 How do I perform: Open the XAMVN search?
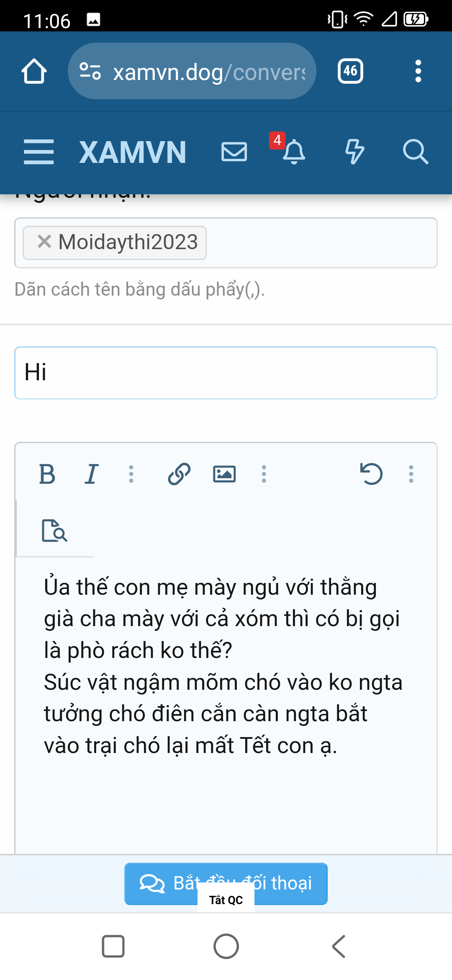pos(416,152)
